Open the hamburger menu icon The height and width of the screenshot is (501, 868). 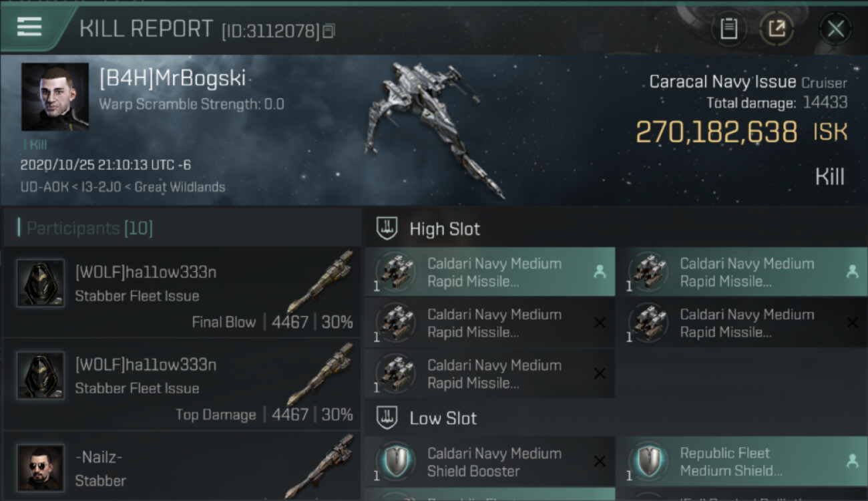click(x=29, y=27)
